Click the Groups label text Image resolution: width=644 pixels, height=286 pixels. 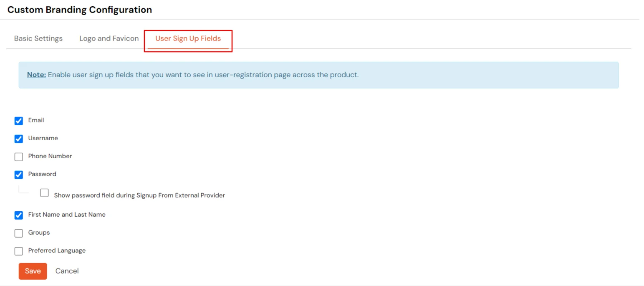tap(39, 233)
